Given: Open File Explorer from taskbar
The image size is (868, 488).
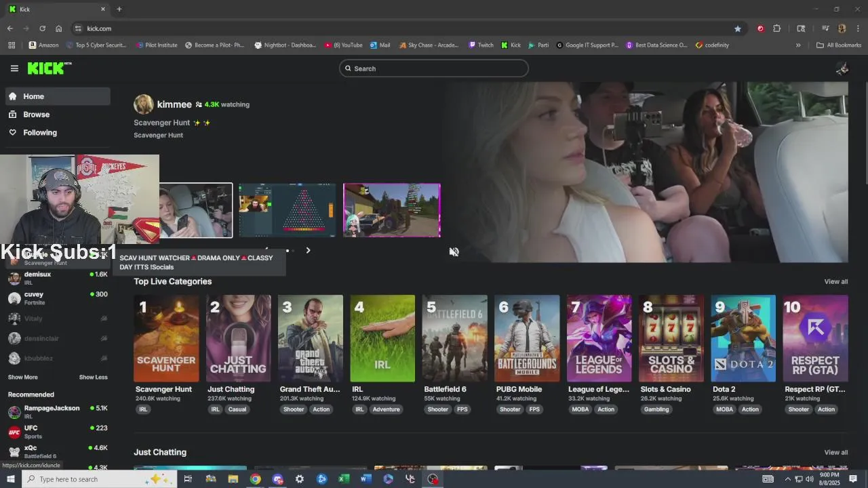Looking at the screenshot, I should 233,479.
